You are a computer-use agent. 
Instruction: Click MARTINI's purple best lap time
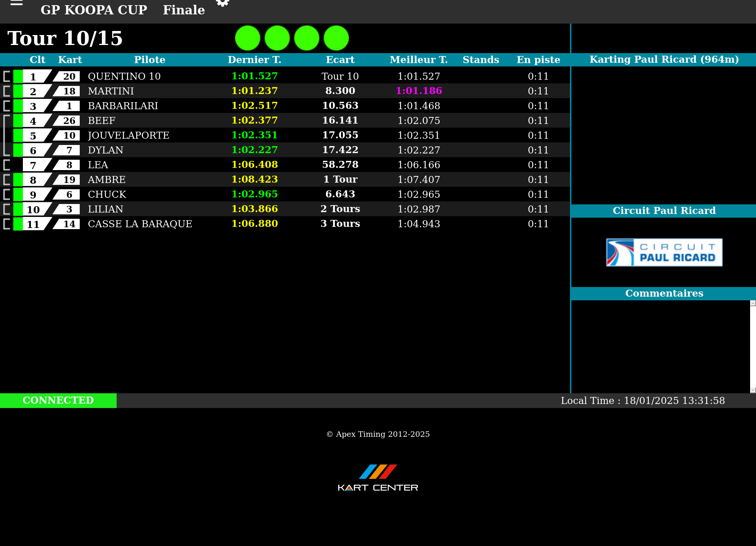[x=419, y=91]
